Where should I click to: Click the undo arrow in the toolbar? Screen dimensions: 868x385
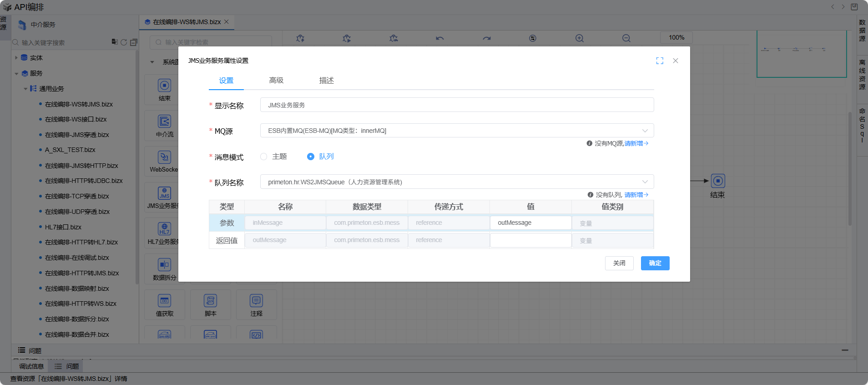[x=439, y=39]
